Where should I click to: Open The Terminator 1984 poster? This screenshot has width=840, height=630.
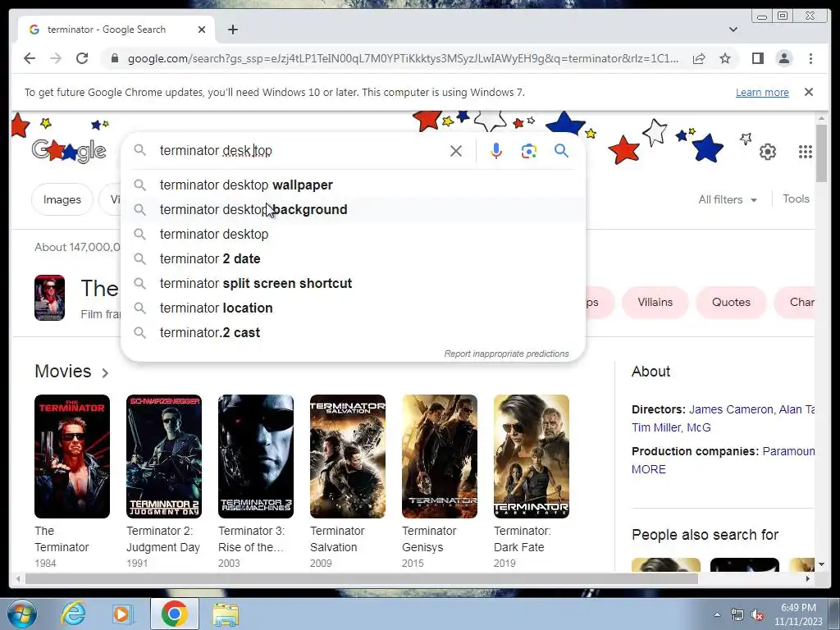pos(72,456)
